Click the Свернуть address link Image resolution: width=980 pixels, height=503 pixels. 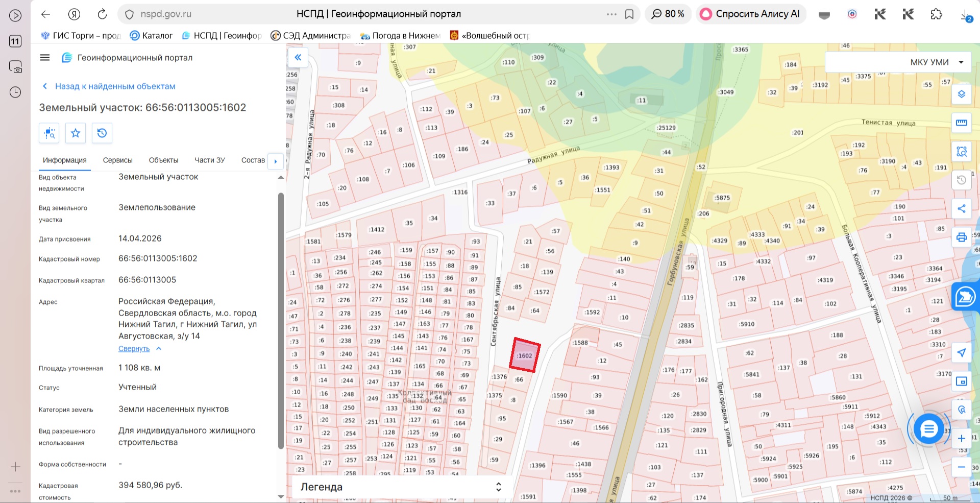click(x=134, y=349)
